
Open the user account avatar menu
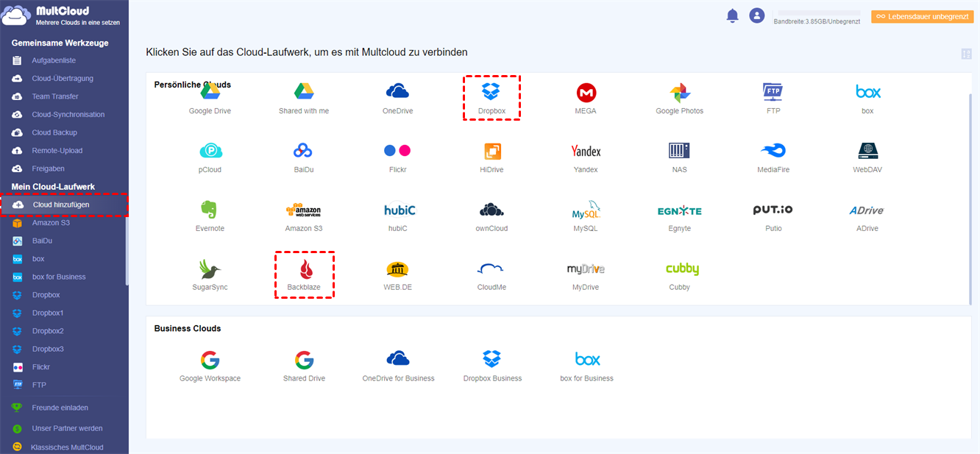click(x=756, y=15)
